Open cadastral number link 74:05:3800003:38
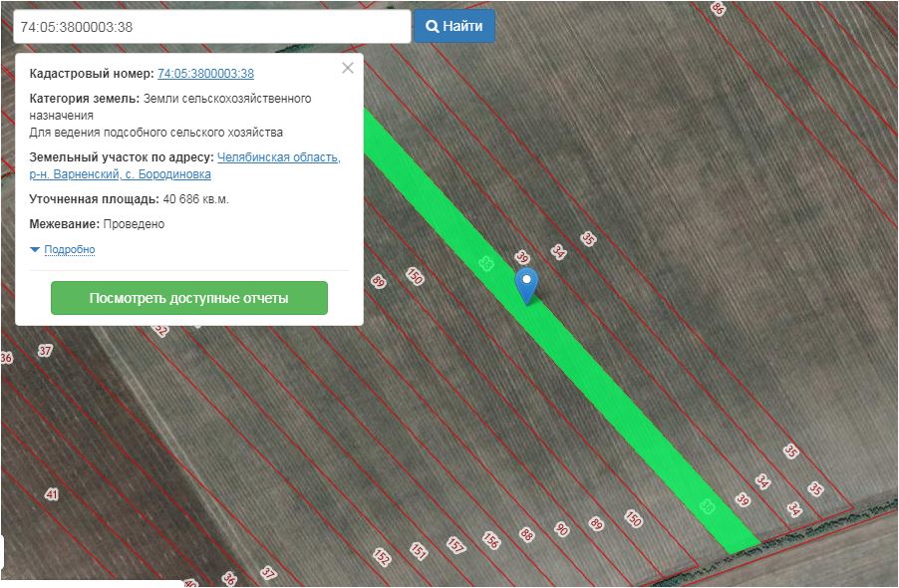Viewport: 899px width, 588px height. tap(205, 74)
